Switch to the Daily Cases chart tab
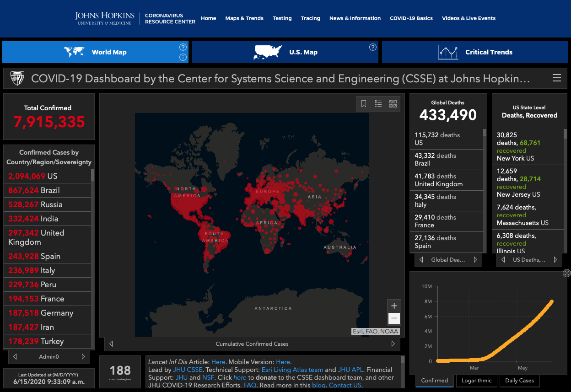Screen dimensions: 571x392 coord(519,381)
